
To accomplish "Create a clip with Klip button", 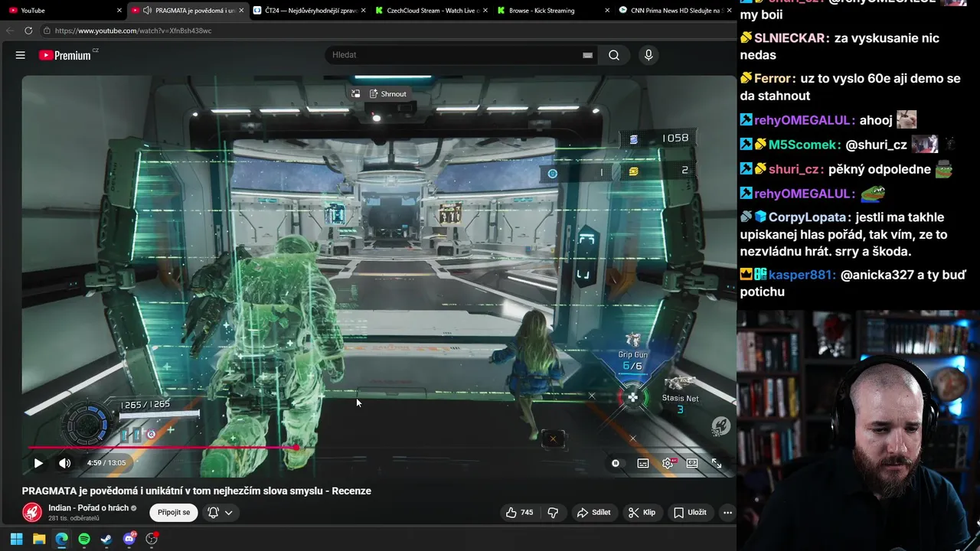I will tap(642, 513).
